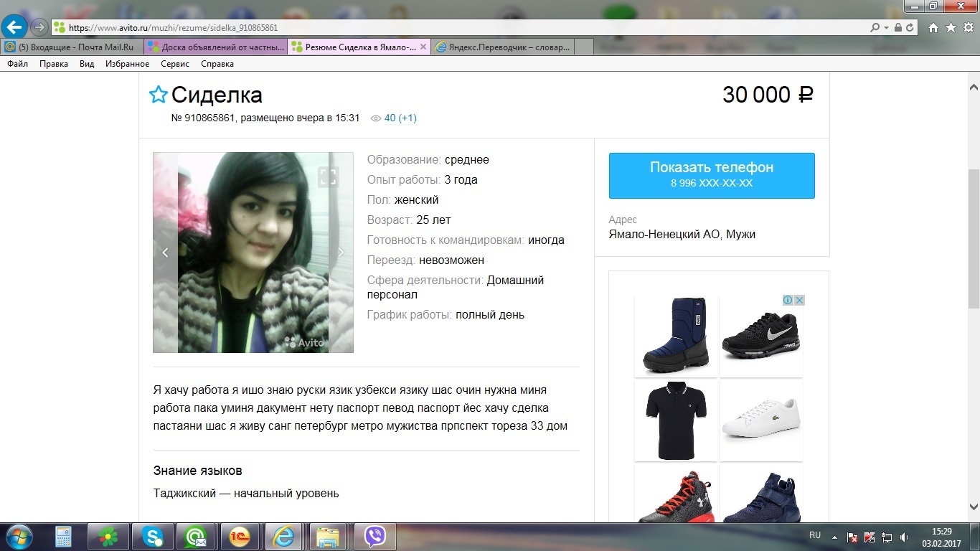This screenshot has width=980, height=551.
Task: Open the browser home page icon
Action: coord(933,28)
